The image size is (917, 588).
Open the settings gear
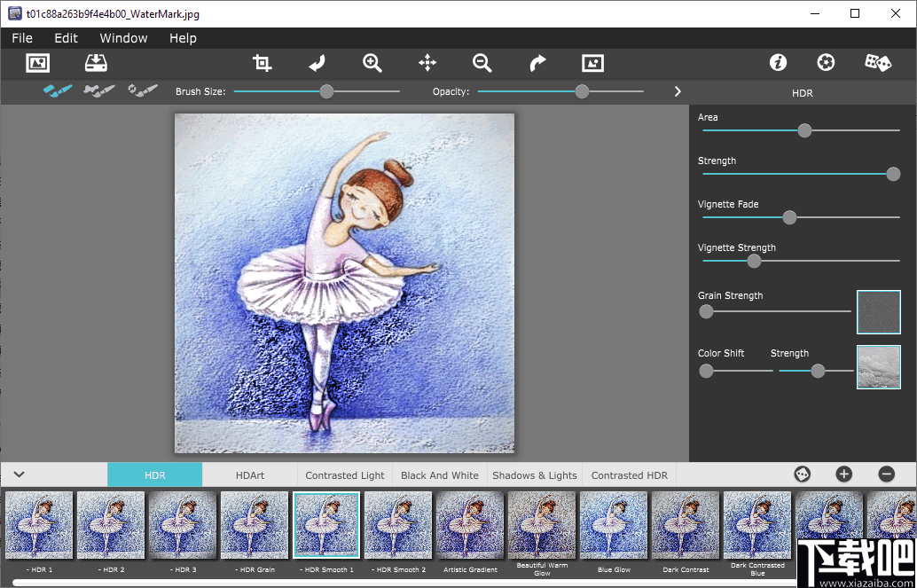tap(825, 62)
